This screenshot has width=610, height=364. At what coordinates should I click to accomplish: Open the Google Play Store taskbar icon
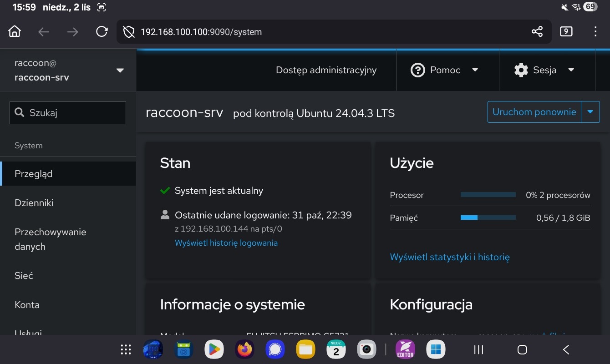coord(213,349)
